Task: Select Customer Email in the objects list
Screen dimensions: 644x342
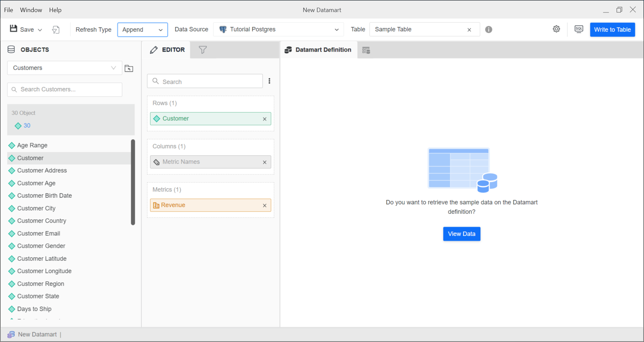Action: [39, 233]
